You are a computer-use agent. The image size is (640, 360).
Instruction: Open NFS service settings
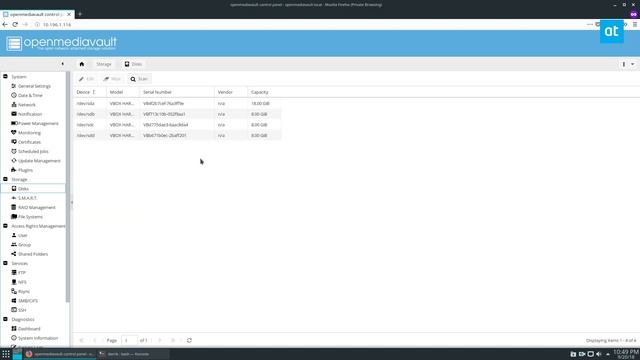22,282
